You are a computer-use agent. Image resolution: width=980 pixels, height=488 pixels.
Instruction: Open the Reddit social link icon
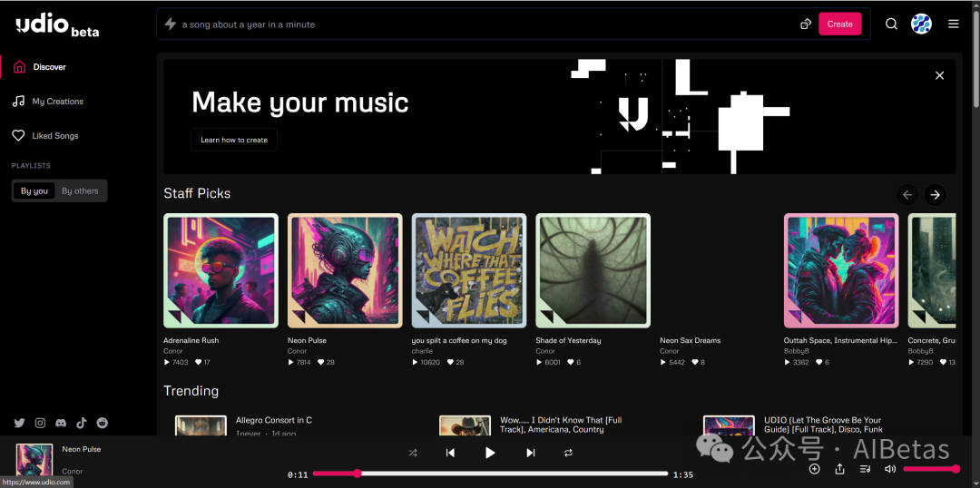coord(103,423)
